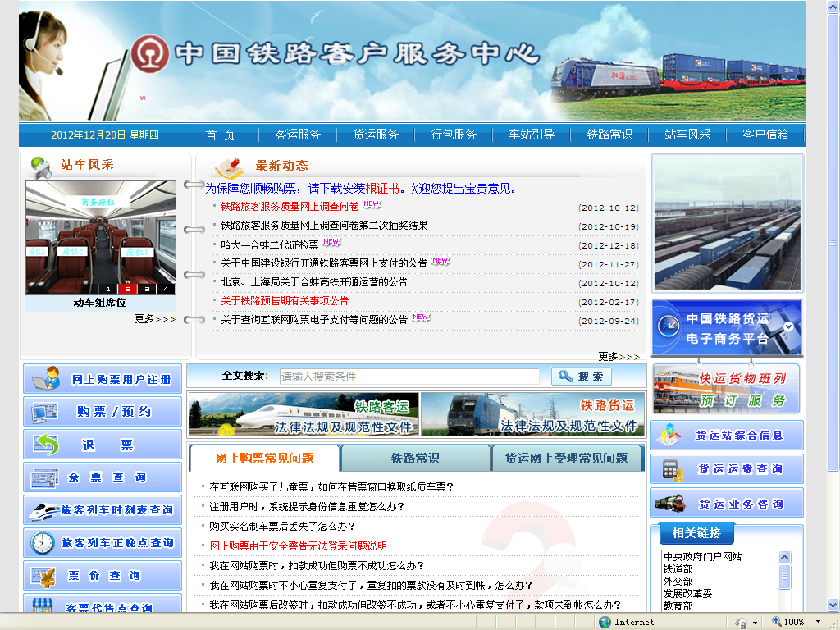
Task: Click the 全文搜索 input field
Action: tap(409, 377)
